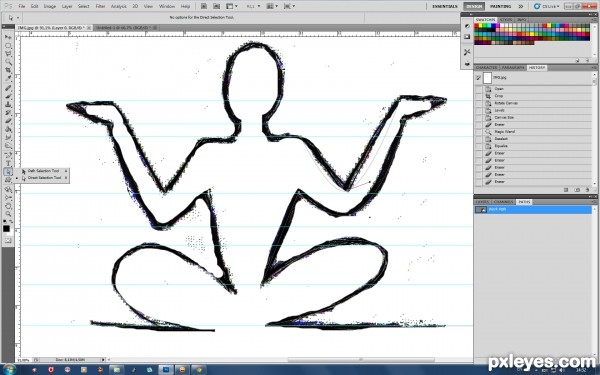Set history brush source to Crop state
The height and width of the screenshot is (375, 600).
coord(478,96)
